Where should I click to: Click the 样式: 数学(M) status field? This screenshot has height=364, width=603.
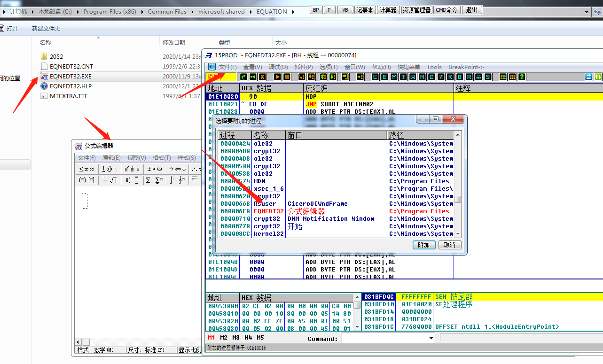click(101, 350)
